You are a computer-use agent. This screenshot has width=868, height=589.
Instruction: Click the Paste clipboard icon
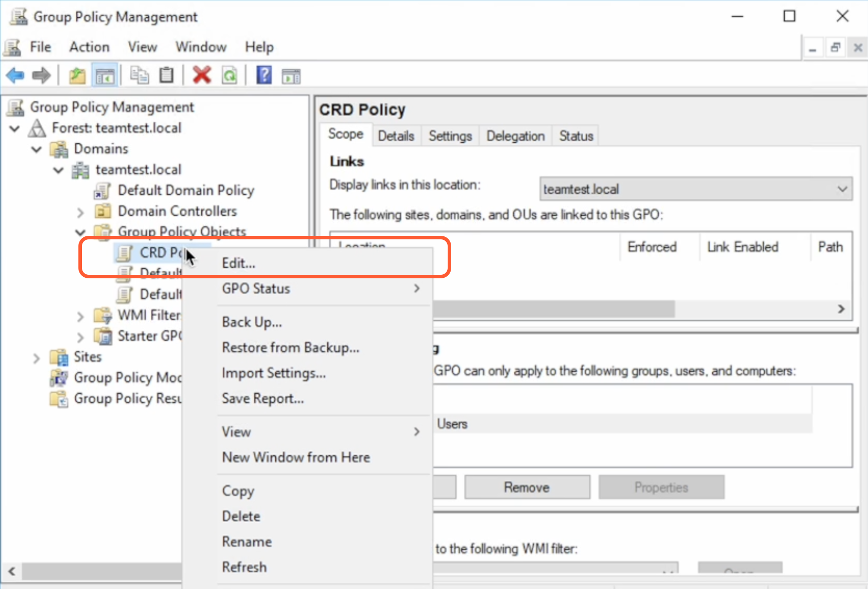pyautogui.click(x=166, y=76)
